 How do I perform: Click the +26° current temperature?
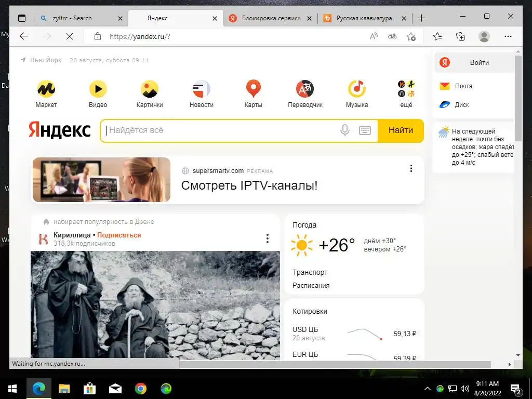tap(337, 245)
